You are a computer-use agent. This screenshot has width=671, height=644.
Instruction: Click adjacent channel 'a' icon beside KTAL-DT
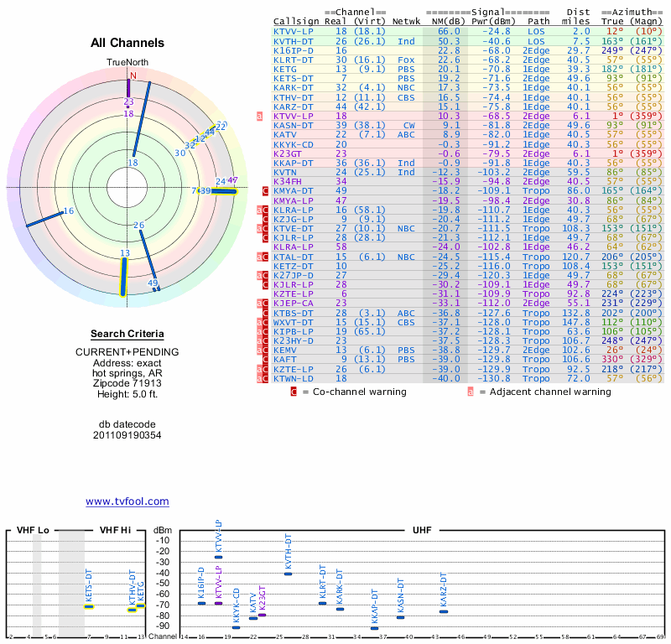(x=259, y=257)
